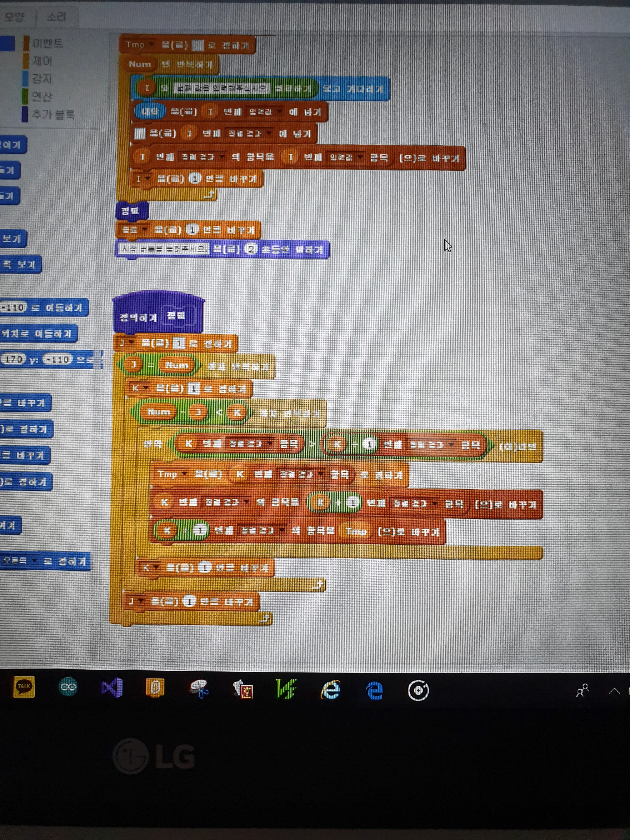Select the 제어 block category
This screenshot has height=840, width=630.
tap(42, 61)
